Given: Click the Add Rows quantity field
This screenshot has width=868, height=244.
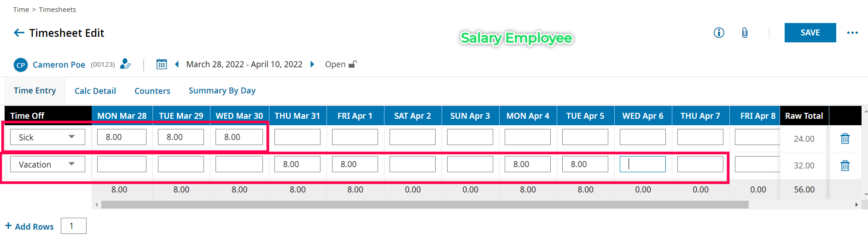Looking at the screenshot, I should pyautogui.click(x=74, y=226).
